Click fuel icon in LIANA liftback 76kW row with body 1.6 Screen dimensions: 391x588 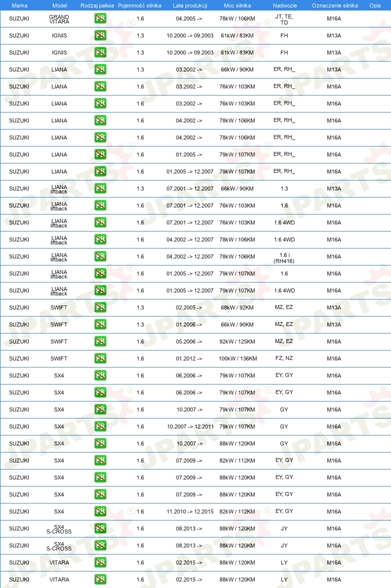pos(100,205)
